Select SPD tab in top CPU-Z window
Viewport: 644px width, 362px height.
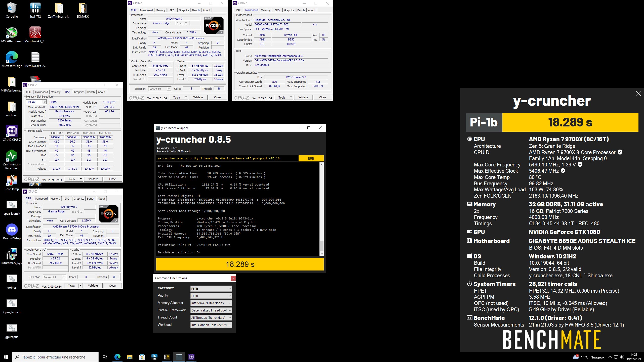click(172, 10)
